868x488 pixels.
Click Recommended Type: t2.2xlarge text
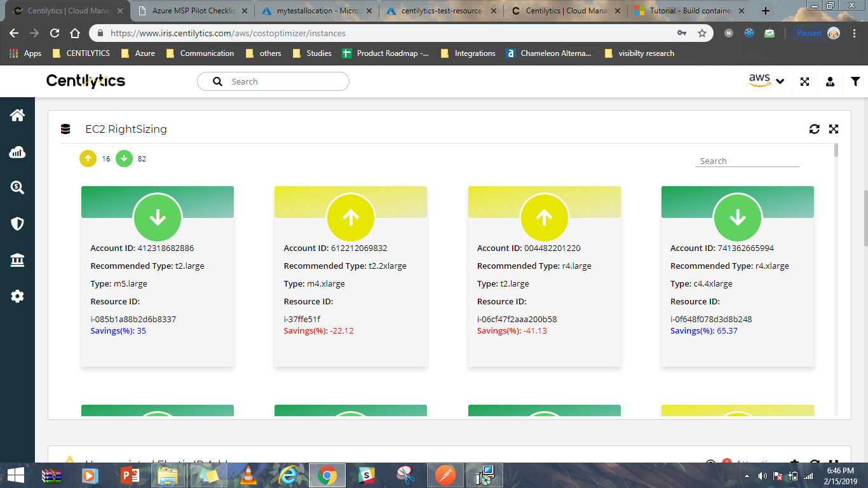[345, 266]
